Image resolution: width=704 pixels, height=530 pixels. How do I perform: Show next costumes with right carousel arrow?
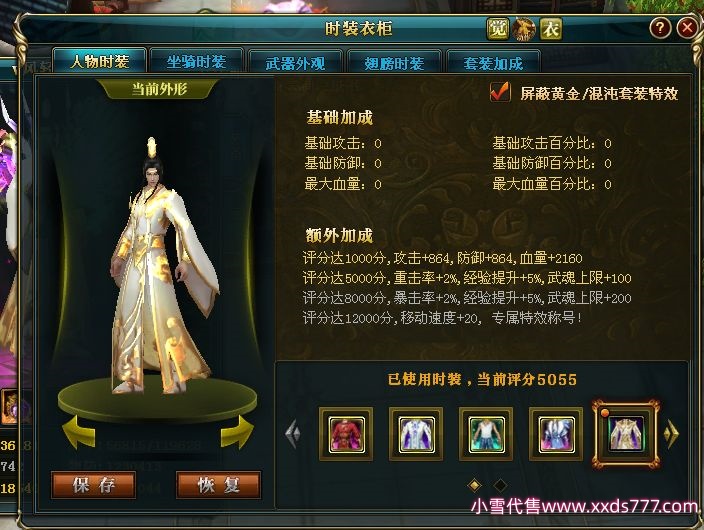click(x=671, y=434)
